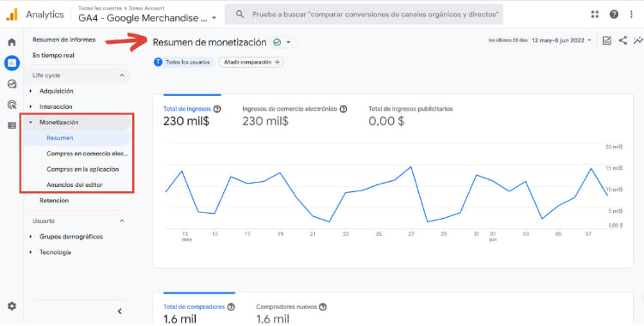Image resolution: width=644 pixels, height=326 pixels.
Task: Click help icon next to Ingresos de comercio electrónico
Action: tap(343, 109)
